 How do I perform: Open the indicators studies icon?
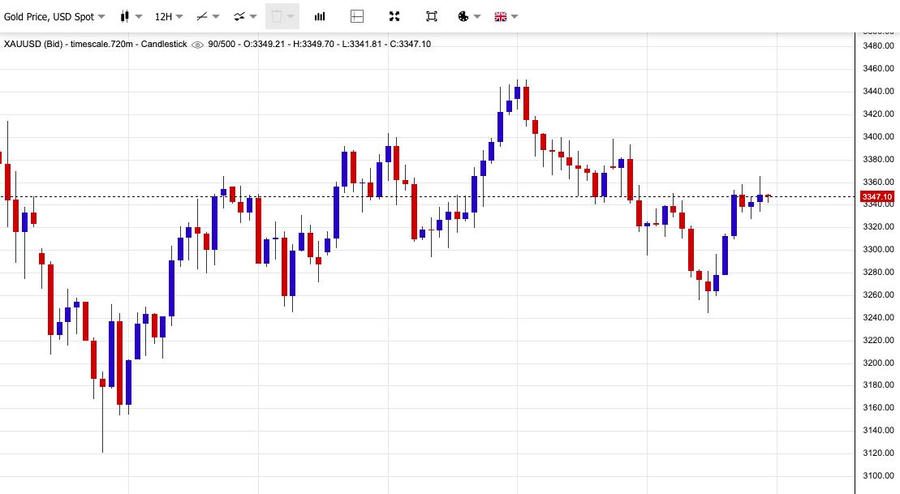[239, 17]
